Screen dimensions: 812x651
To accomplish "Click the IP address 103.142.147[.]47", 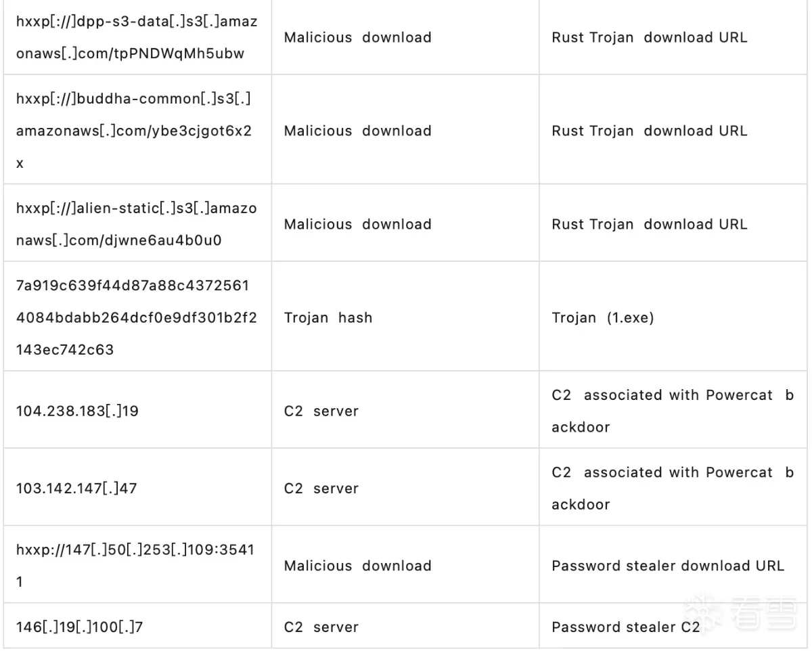I will 76,488.
